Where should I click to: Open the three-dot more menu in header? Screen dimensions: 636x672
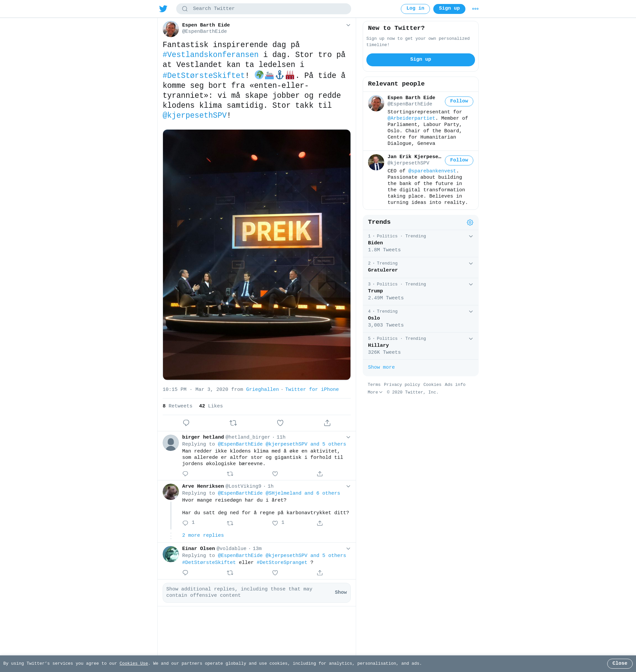click(475, 9)
